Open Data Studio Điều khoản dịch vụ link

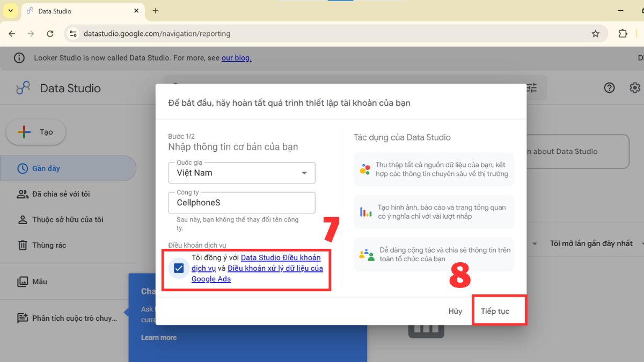[256, 263]
